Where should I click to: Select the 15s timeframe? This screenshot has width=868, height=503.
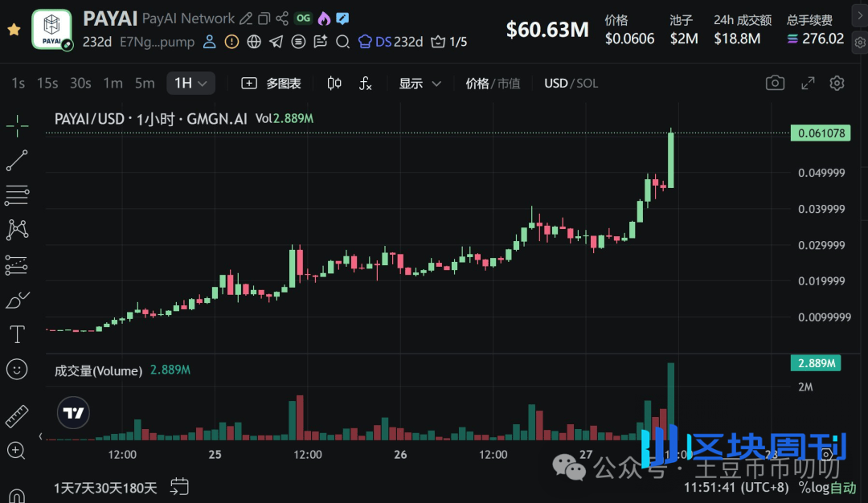point(47,83)
